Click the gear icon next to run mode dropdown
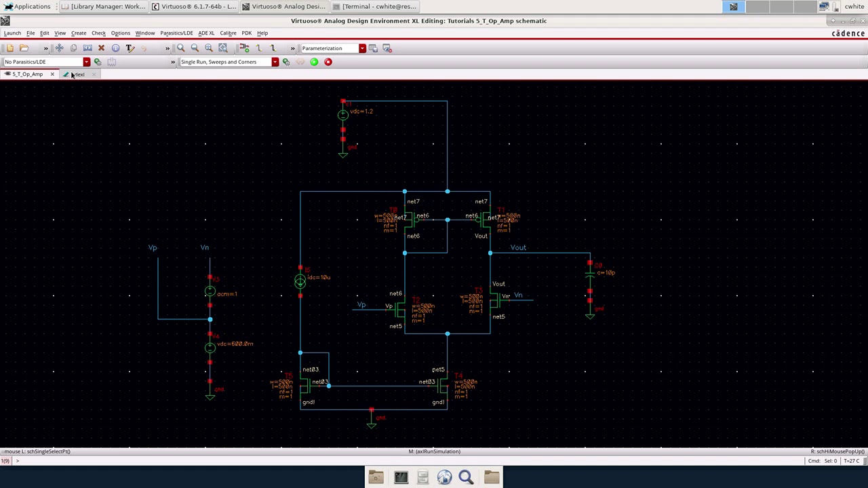This screenshot has height=488, width=868. (285, 62)
